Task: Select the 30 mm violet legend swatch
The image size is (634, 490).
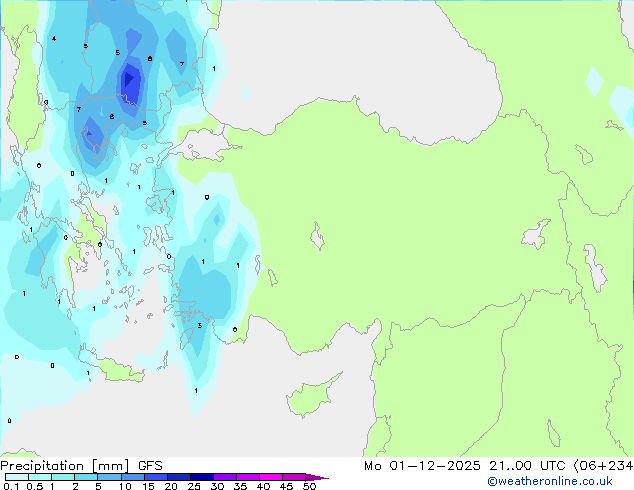Action: pos(225,477)
